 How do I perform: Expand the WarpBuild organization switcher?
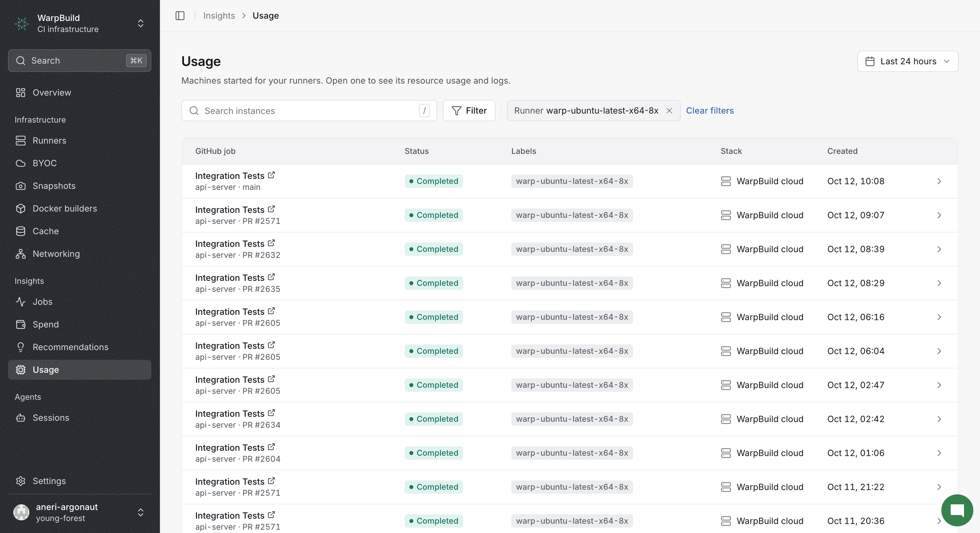pyautogui.click(x=140, y=24)
